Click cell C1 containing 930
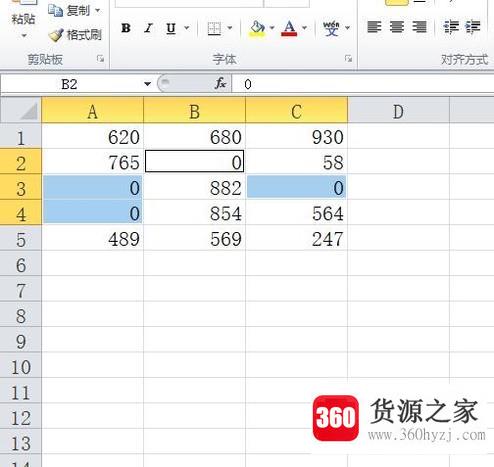 point(297,136)
